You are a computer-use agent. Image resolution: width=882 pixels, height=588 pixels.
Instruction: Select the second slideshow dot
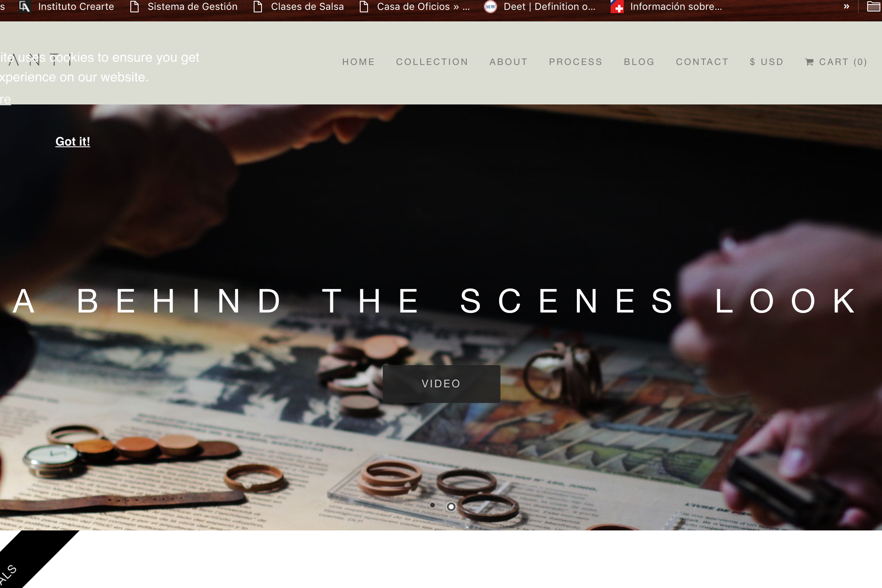451,507
